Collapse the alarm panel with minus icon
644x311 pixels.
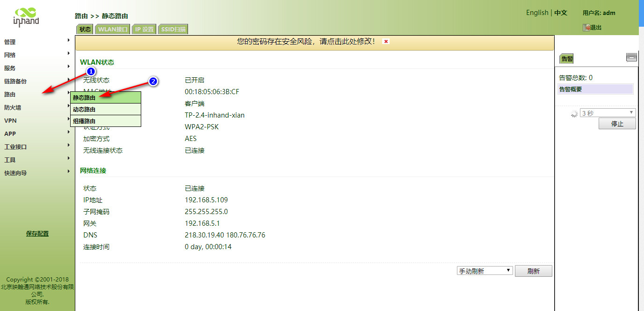(x=631, y=57)
